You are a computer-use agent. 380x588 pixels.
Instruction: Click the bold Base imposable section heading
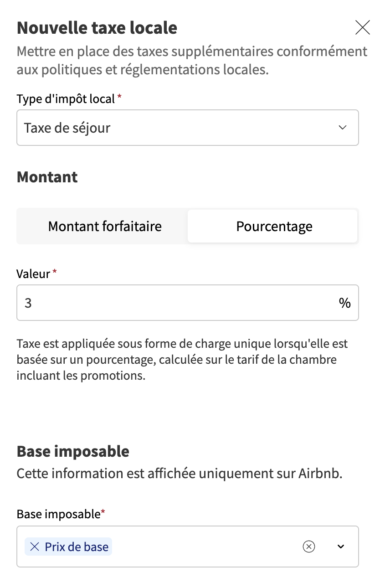pos(73,451)
